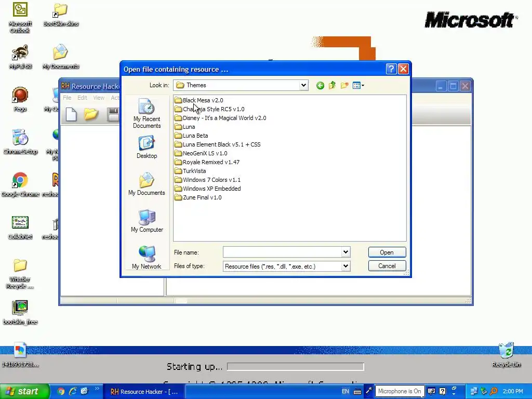Select the Royale Remixed v1.47 folder
The width and height of the screenshot is (532, 399).
(207, 162)
